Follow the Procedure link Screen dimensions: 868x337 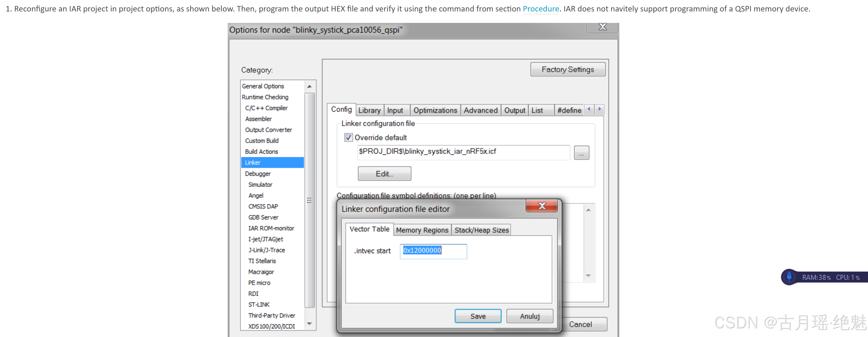pyautogui.click(x=541, y=9)
